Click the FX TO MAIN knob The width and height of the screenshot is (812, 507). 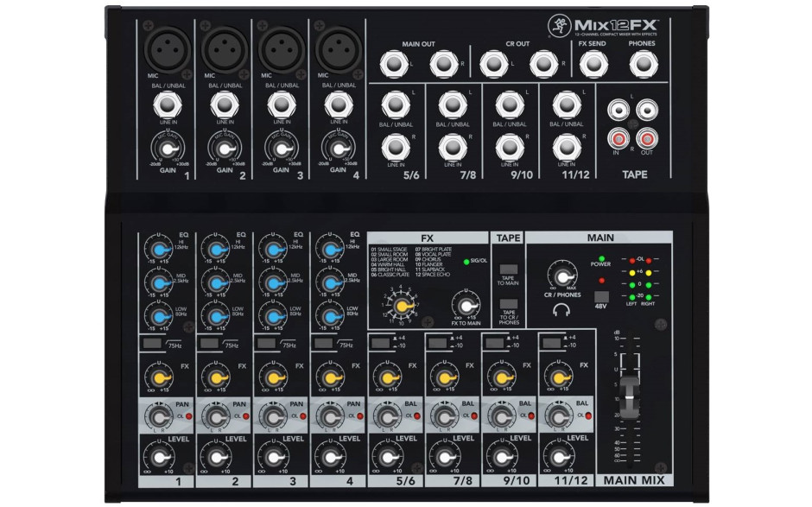coord(466,305)
